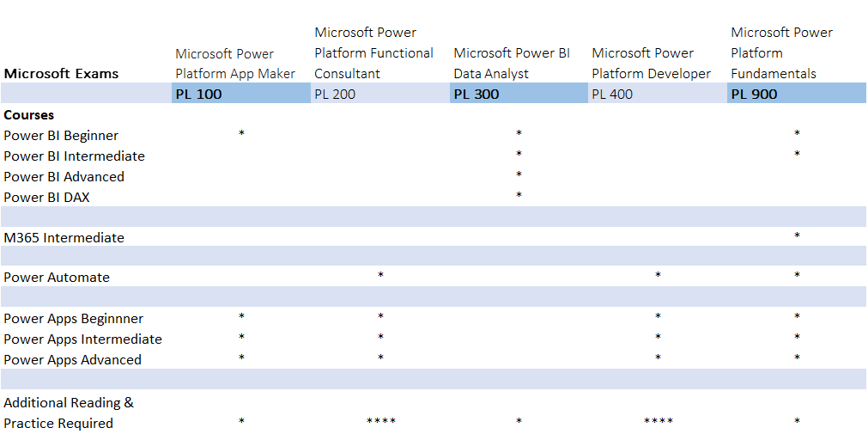Select the Microsoft Power BI Data Analyst header
This screenshot has height=434, width=868.
point(512,64)
